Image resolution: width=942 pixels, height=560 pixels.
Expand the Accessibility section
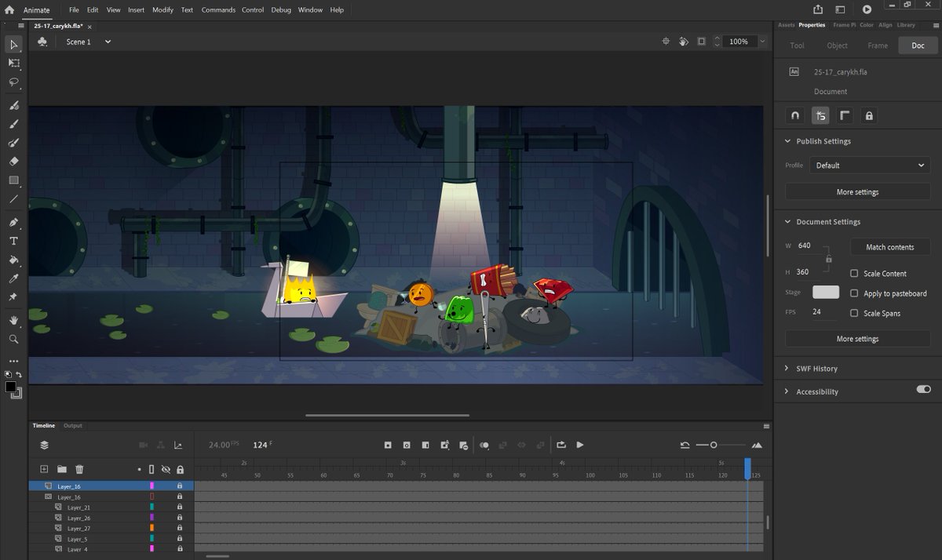[787, 391]
